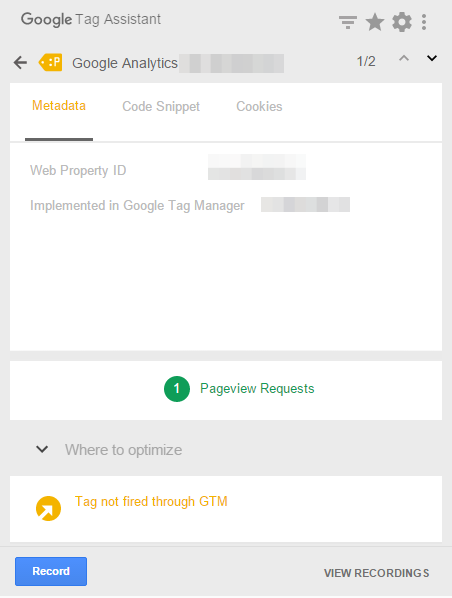Click the Web Property ID value

[x=257, y=167]
